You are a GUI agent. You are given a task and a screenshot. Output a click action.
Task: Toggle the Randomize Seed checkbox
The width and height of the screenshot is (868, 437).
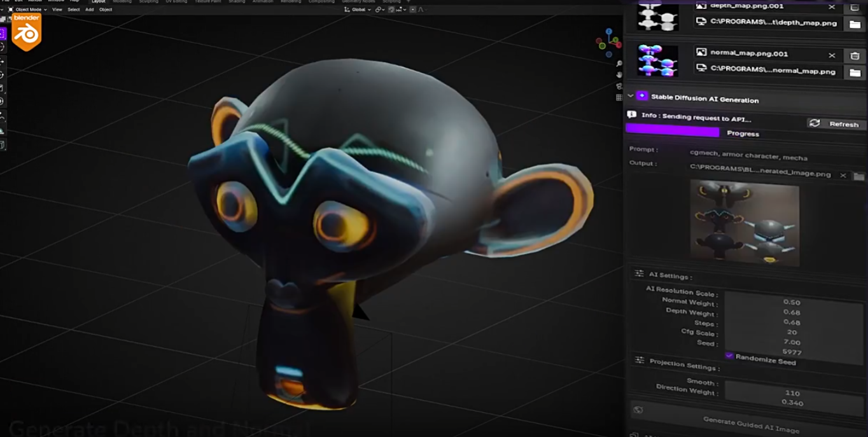click(x=729, y=356)
